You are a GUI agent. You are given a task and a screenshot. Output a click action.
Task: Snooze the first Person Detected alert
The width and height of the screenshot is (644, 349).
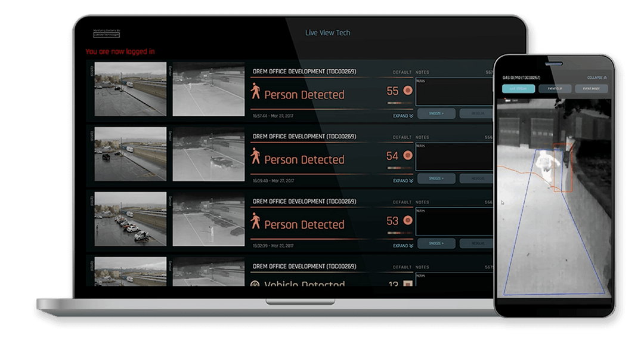tap(436, 113)
